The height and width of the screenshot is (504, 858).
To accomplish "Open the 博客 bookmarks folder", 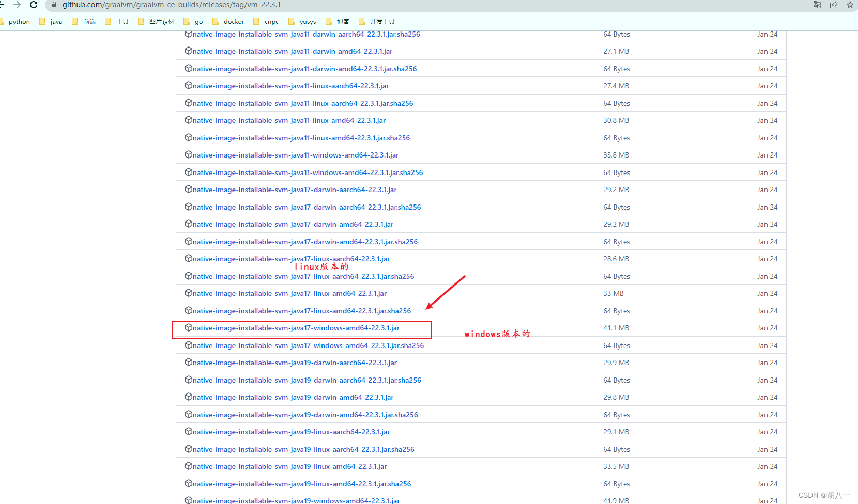I will tap(338, 21).
